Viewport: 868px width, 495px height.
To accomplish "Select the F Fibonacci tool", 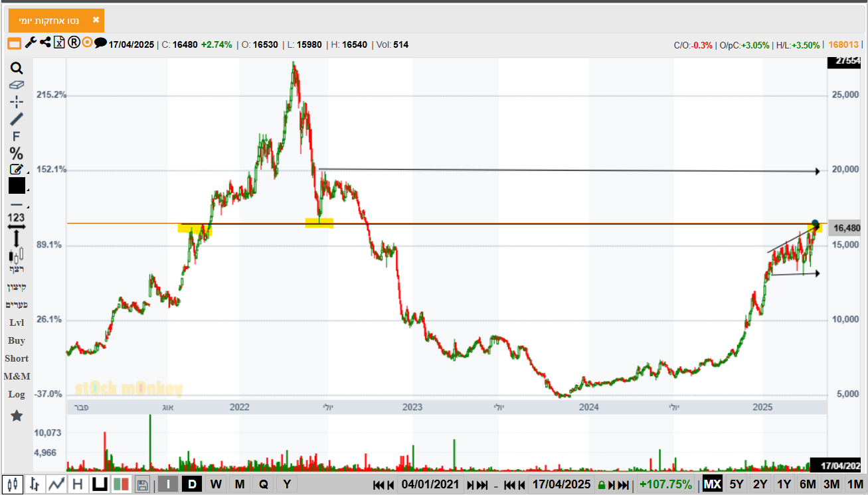I will tap(17, 136).
